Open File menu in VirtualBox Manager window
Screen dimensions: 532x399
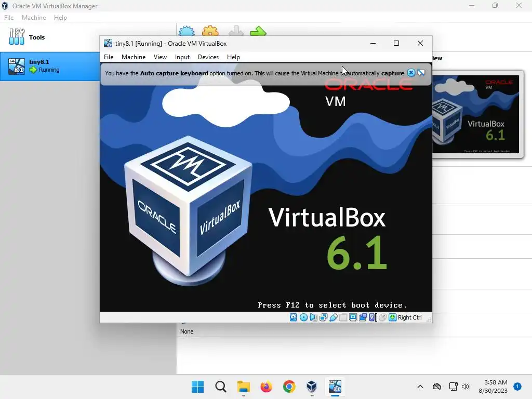pyautogui.click(x=9, y=17)
